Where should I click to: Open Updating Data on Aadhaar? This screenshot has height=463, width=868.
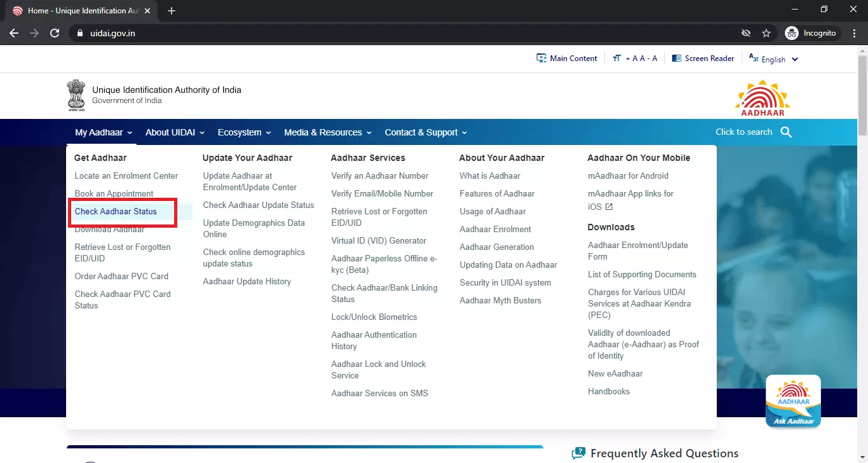tap(508, 265)
